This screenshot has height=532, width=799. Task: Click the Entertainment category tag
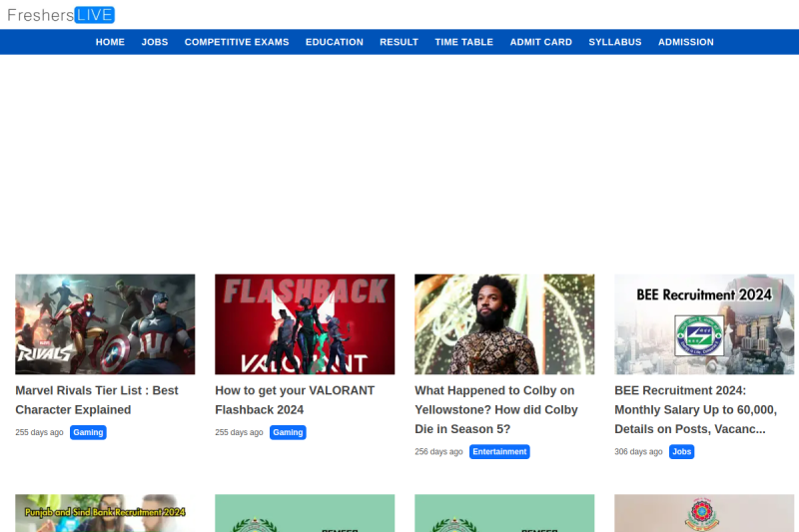coord(499,451)
